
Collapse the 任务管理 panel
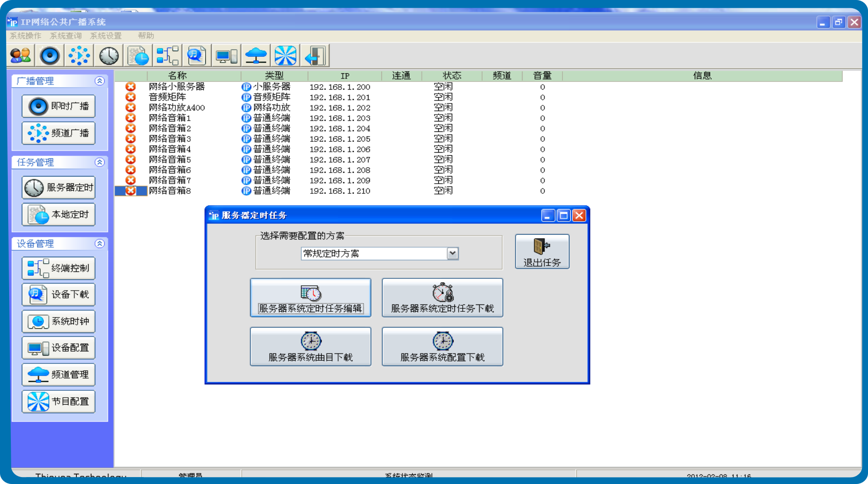tap(100, 162)
